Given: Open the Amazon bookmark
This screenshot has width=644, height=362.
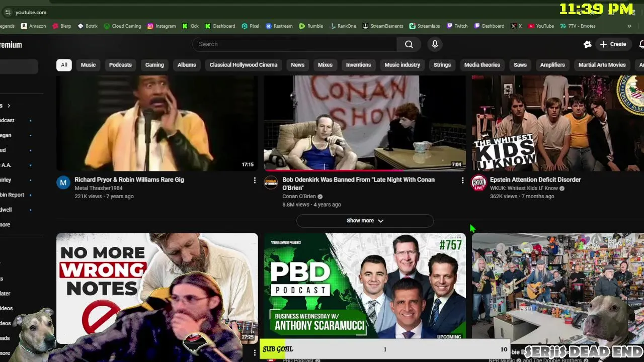Looking at the screenshot, I should click(33, 26).
